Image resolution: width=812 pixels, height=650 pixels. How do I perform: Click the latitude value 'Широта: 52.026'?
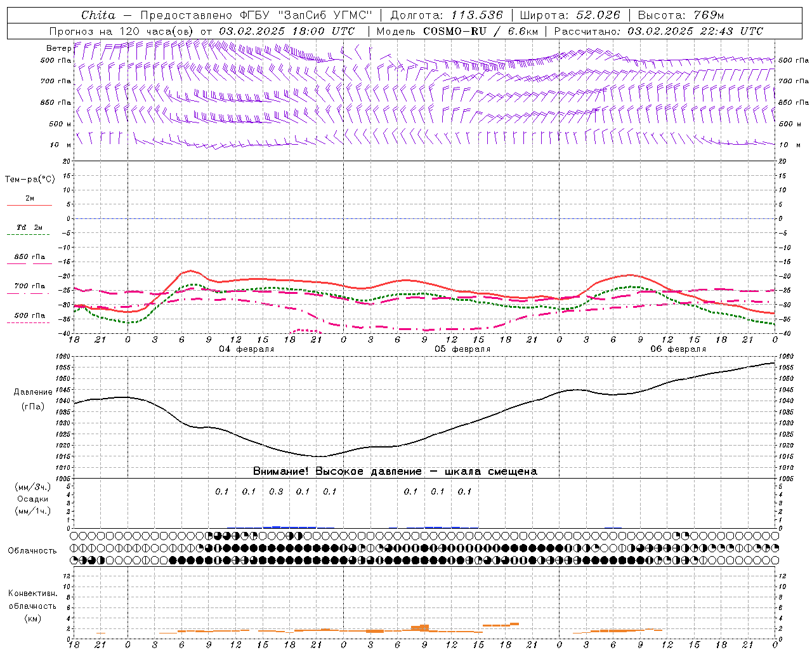570,15
